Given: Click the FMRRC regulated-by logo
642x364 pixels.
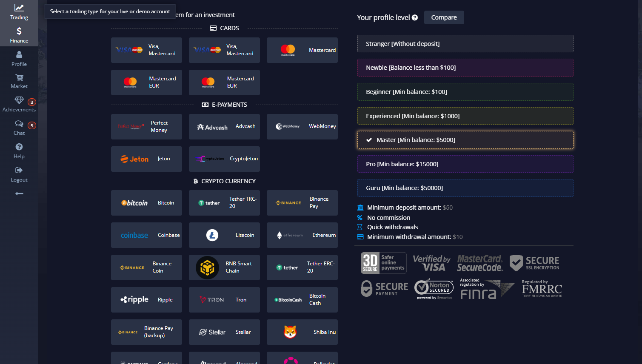Looking at the screenshot, I should tap(542, 289).
